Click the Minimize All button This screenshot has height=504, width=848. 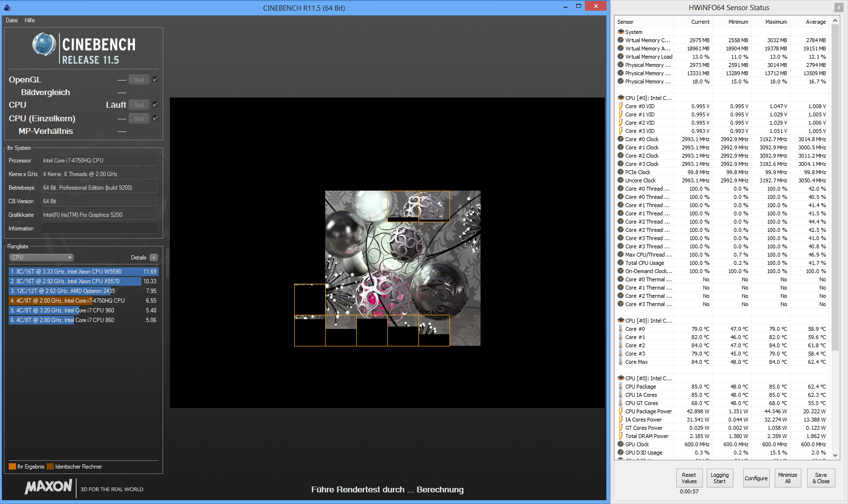point(787,478)
